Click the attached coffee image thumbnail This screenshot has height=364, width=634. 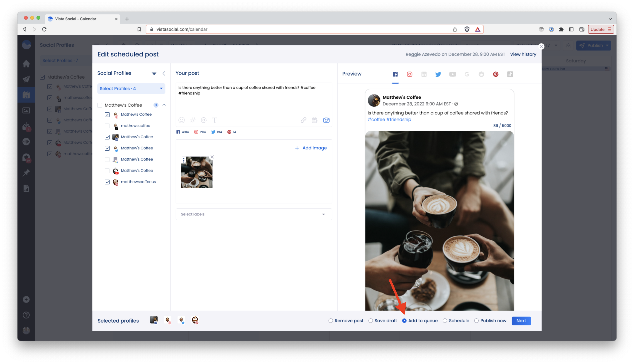point(197,172)
